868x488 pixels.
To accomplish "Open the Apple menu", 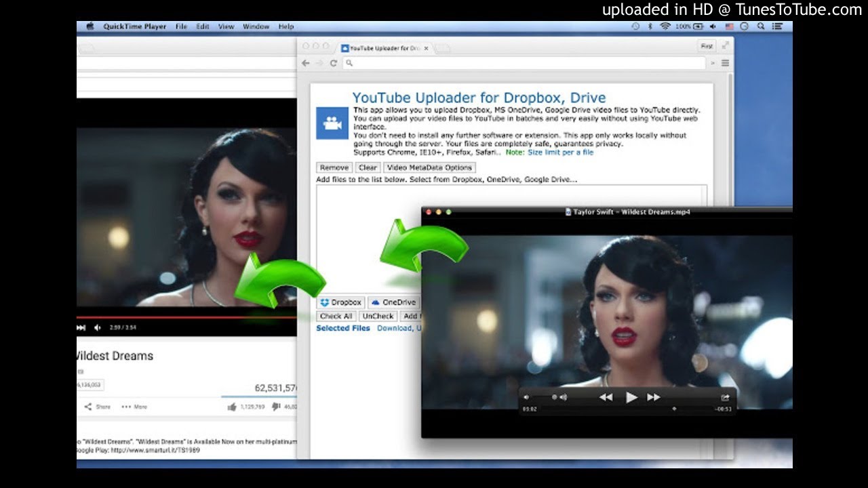I will (89, 26).
